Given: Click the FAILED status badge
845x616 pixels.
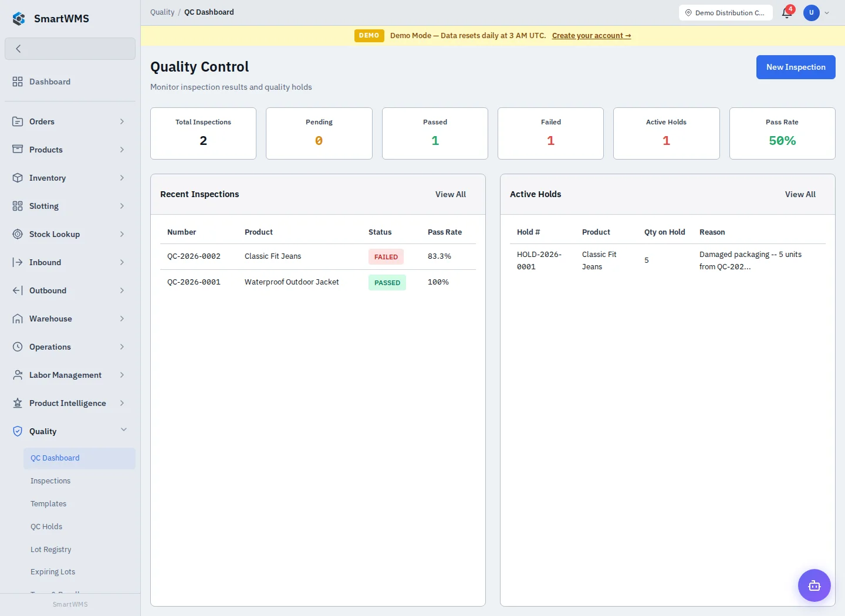Looking at the screenshot, I should (x=386, y=257).
